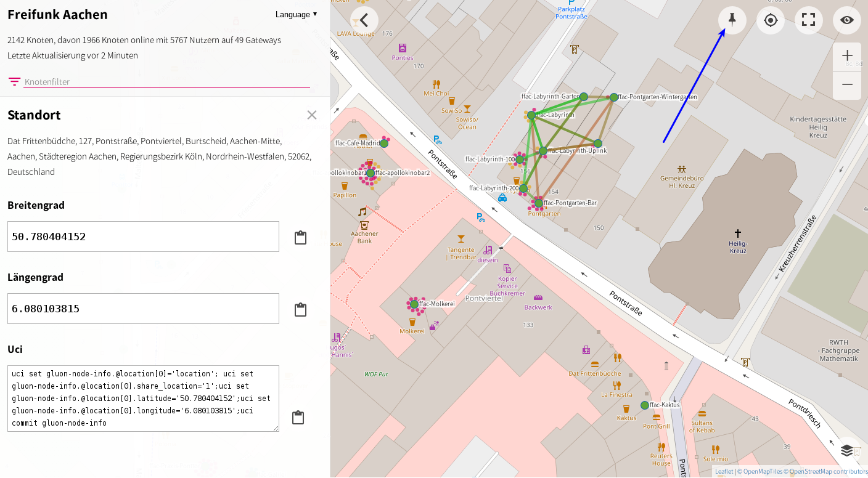Open the map layers selector
The height and width of the screenshot is (478, 868).
(847, 450)
